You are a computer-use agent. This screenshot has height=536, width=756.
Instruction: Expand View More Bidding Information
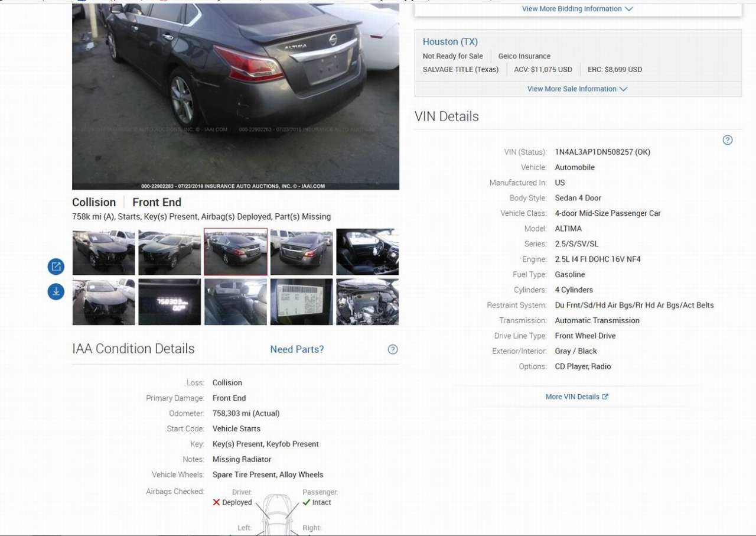(x=578, y=9)
